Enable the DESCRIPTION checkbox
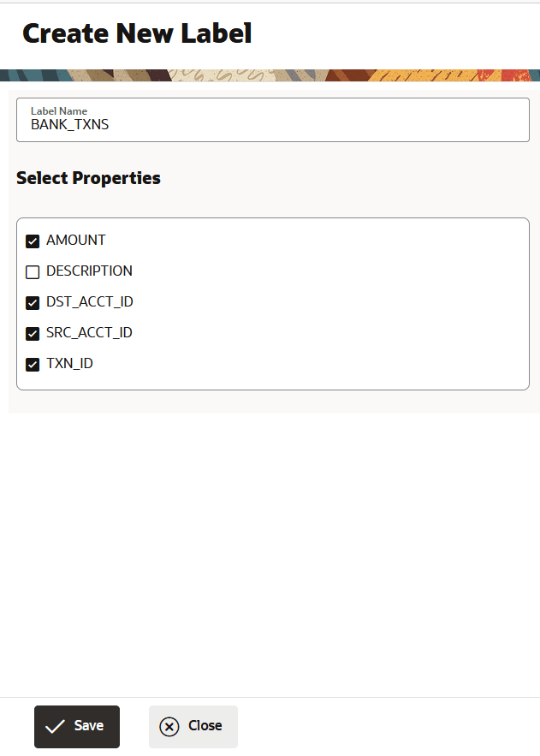The width and height of the screenshot is (540, 756). [x=32, y=271]
